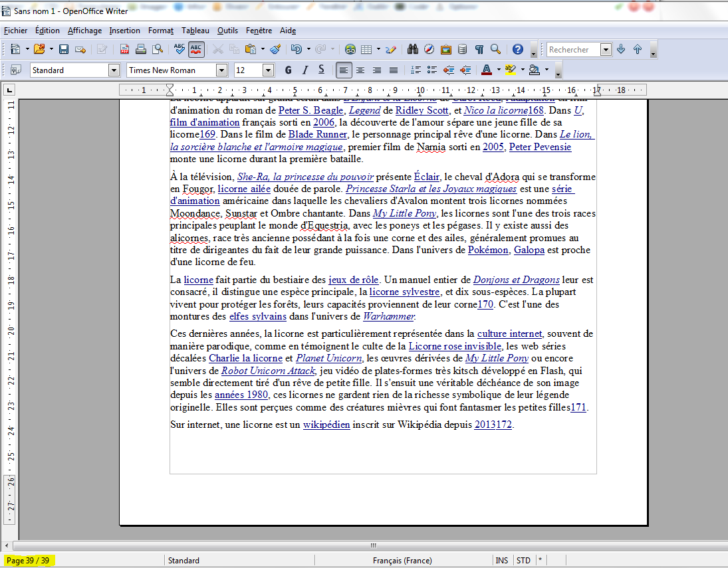Toggle bold formatting G button
Viewport: 728px width, 568px height.
pyautogui.click(x=288, y=70)
